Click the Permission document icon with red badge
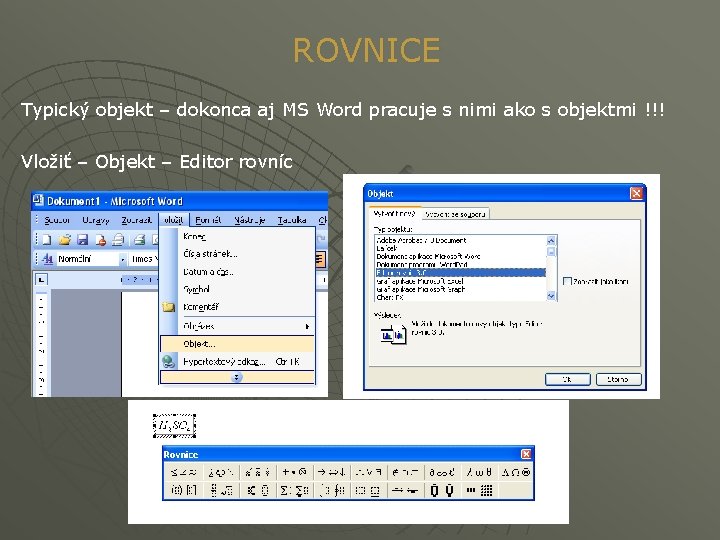720x540 pixels. (x=100, y=240)
